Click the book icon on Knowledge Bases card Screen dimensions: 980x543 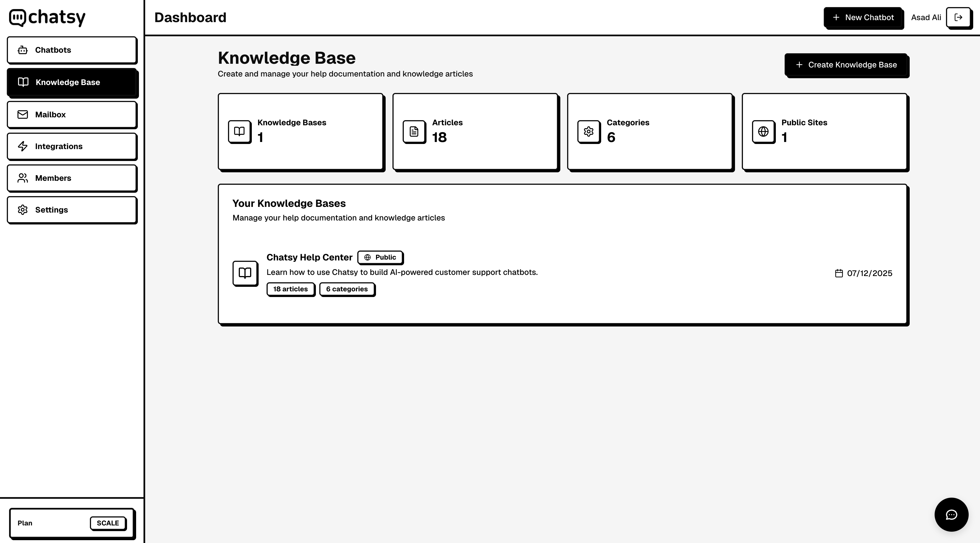point(239,131)
